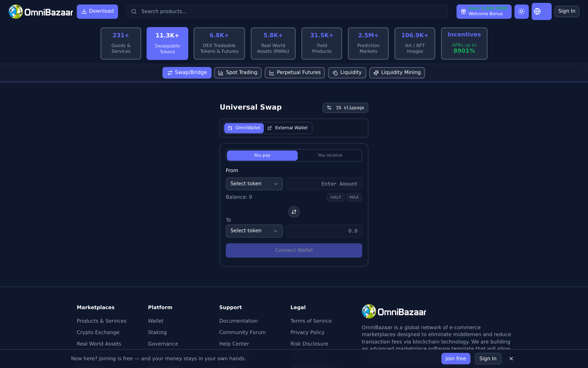Select the Swappable Tokens card
This screenshot has width=588, height=368.
[167, 44]
